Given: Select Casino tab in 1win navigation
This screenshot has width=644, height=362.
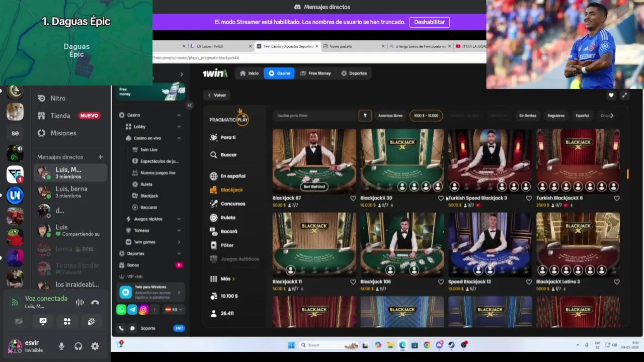Looking at the screenshot, I should coord(279,73).
